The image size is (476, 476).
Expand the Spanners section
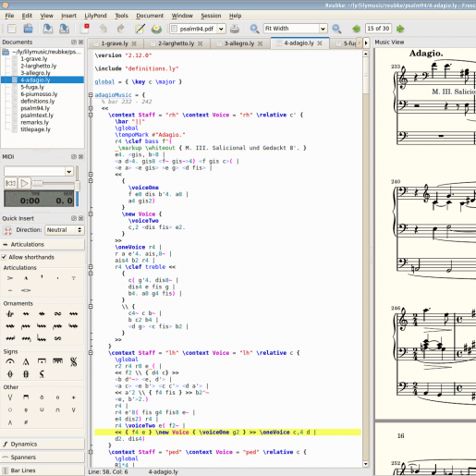(43, 458)
